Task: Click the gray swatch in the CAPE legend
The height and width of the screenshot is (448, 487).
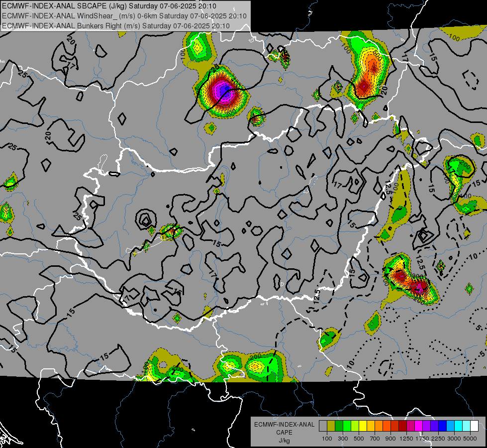Action: [323, 426]
